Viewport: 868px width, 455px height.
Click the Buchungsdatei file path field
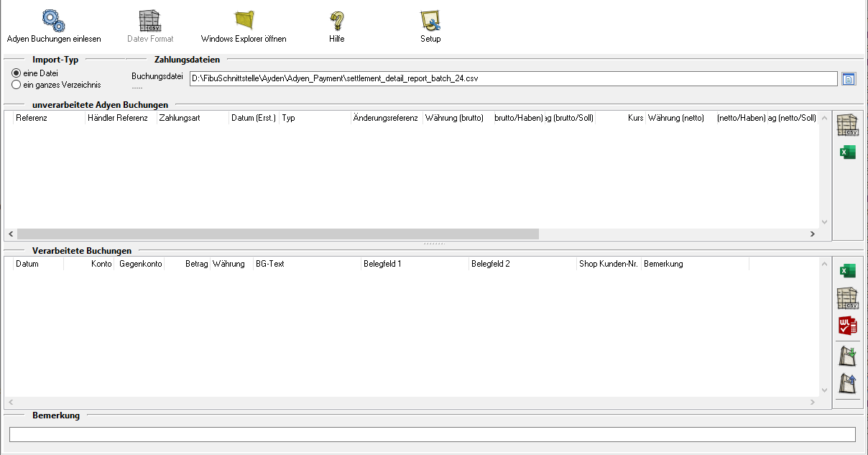click(513, 78)
